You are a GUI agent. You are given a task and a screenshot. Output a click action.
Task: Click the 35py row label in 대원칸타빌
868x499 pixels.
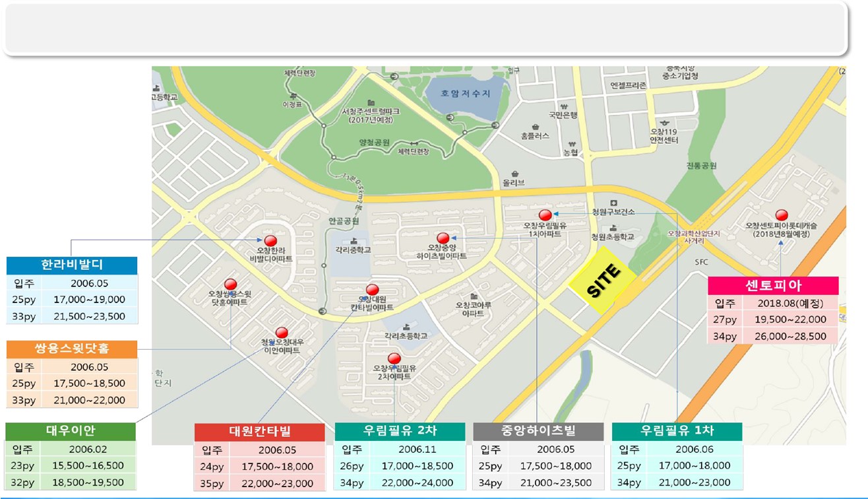pos(212,484)
